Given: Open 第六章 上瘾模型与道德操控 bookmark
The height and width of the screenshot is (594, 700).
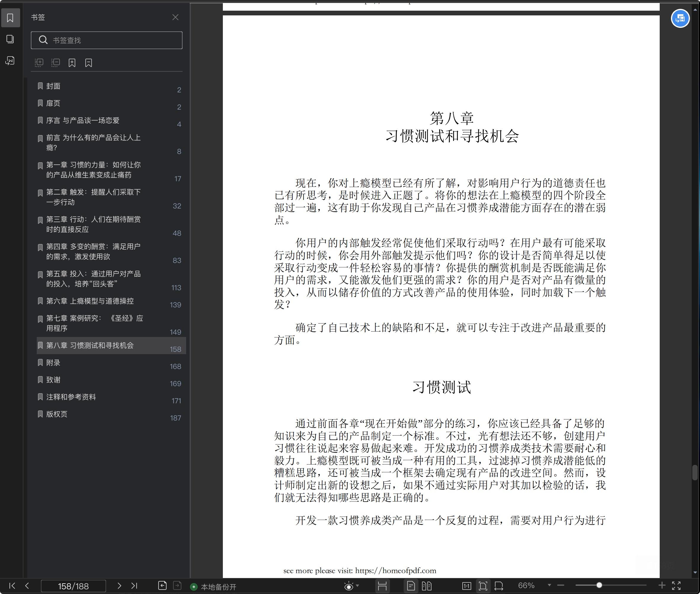Looking at the screenshot, I should pos(111,301).
